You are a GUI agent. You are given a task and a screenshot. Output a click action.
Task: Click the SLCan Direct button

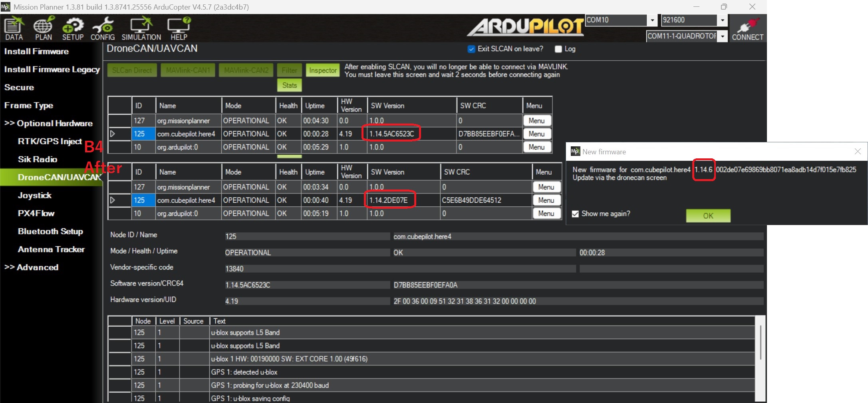[132, 70]
